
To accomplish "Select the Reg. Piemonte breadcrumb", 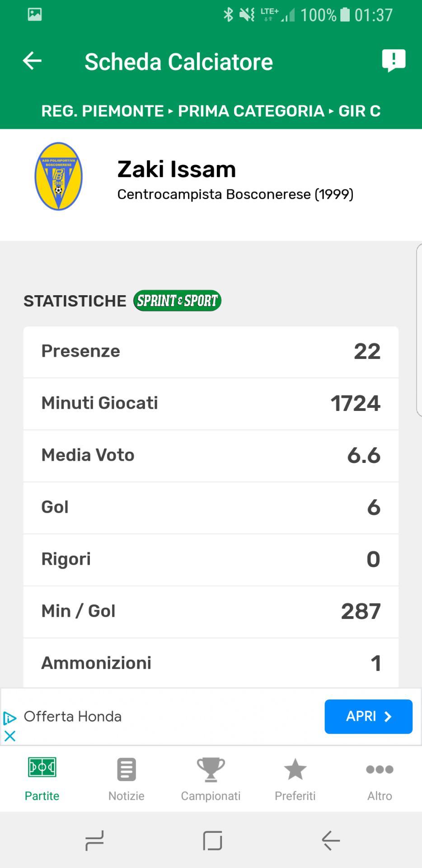I will pyautogui.click(x=102, y=111).
